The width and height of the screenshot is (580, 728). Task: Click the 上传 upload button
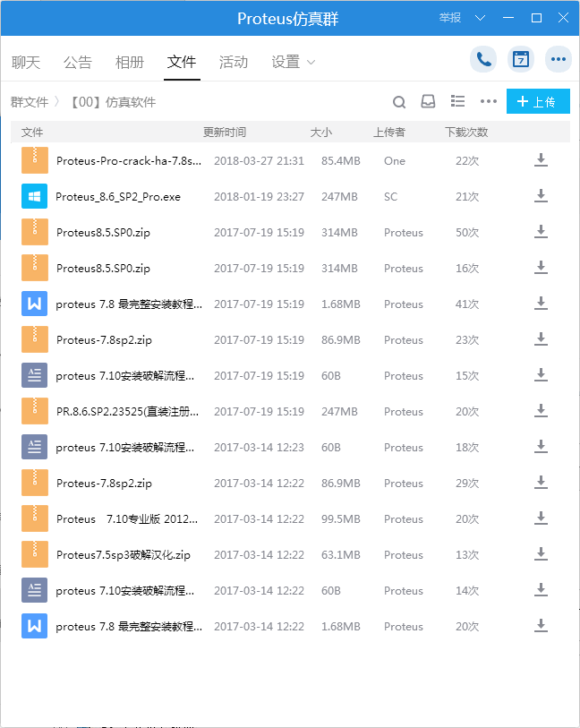pos(538,101)
